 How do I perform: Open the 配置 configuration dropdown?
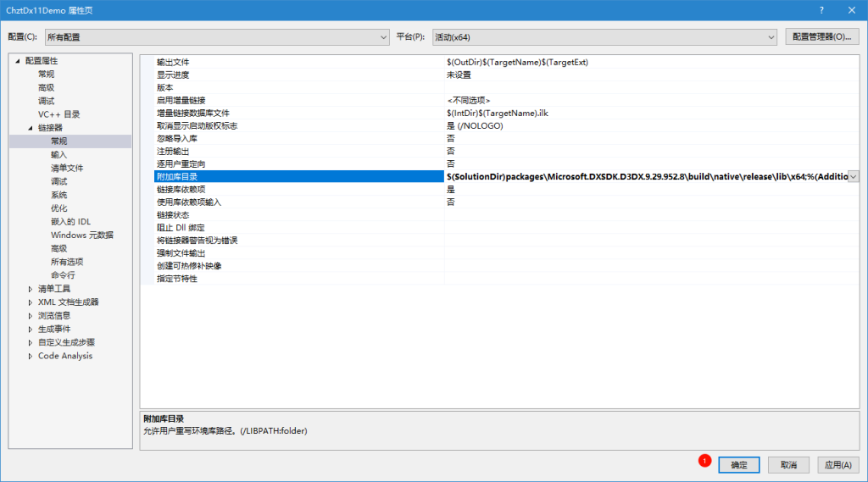pos(216,37)
